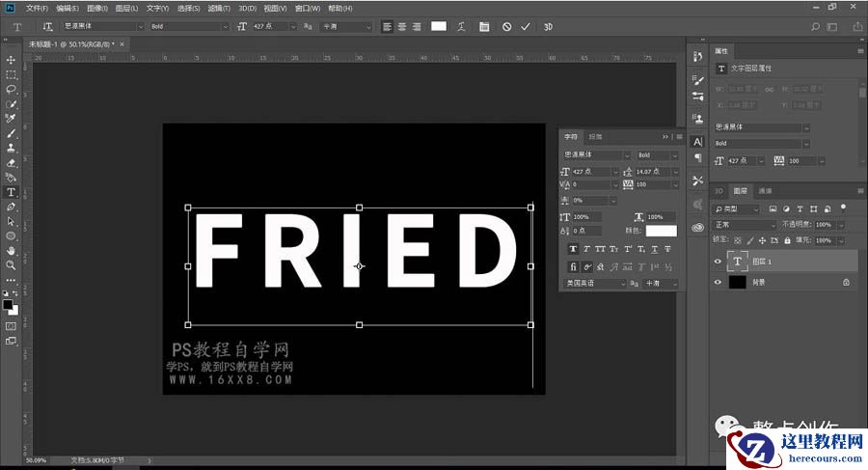The height and width of the screenshot is (470, 868).
Task: Select the Pen tool
Action: (11, 207)
